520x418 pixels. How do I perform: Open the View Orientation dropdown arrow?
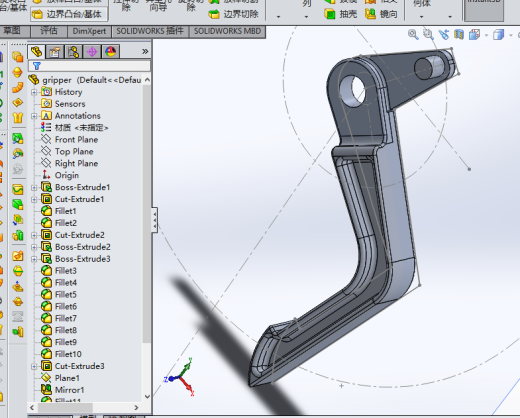coord(486,35)
